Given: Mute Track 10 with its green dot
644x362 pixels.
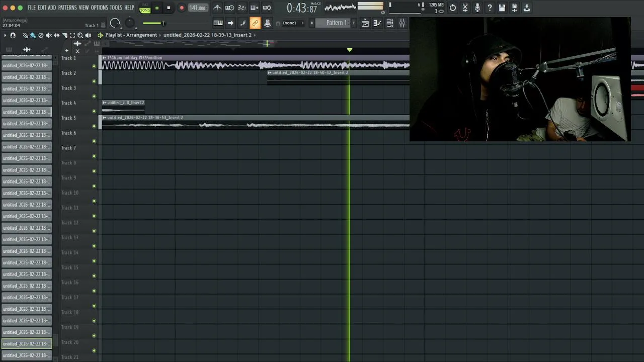Looking at the screenshot, I should tap(94, 201).
